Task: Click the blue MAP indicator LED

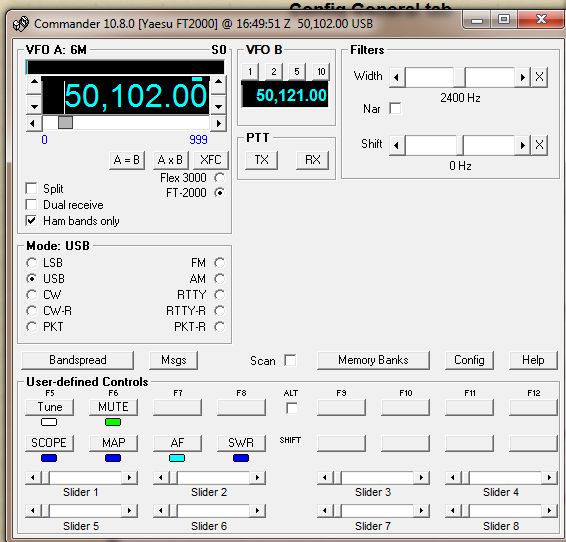Action: coord(113,458)
